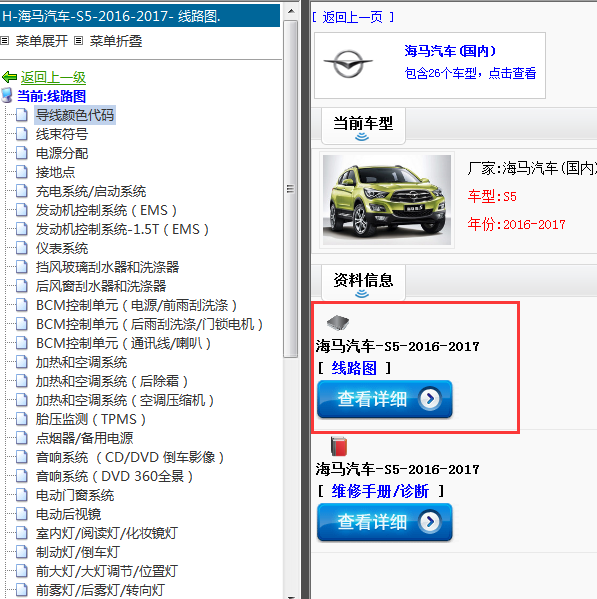Click the page icon next to 导线颜色代码
597x599 pixels.
(x=22, y=115)
